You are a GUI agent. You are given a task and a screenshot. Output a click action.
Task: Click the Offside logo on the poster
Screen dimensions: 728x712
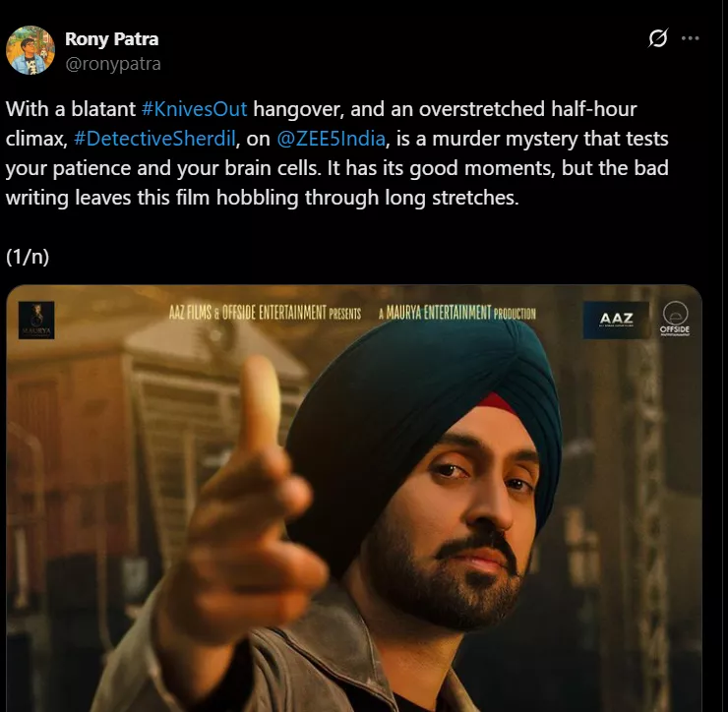coord(675,319)
